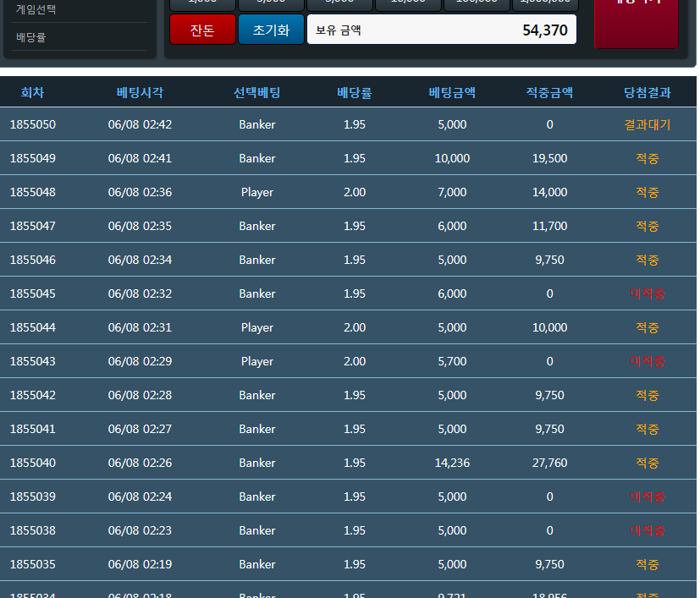The width and height of the screenshot is (700, 598).
Task: Click the 10,000 bet amount in row 1855049
Action: [452, 158]
